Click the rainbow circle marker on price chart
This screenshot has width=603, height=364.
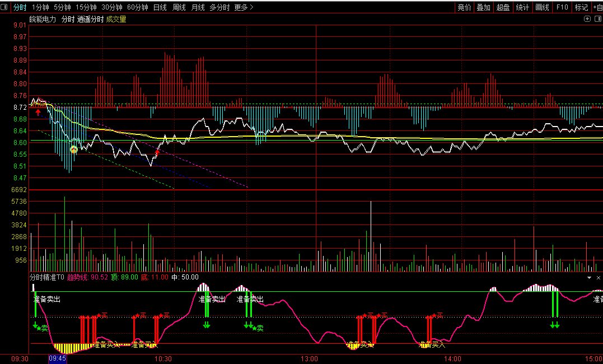[73, 150]
